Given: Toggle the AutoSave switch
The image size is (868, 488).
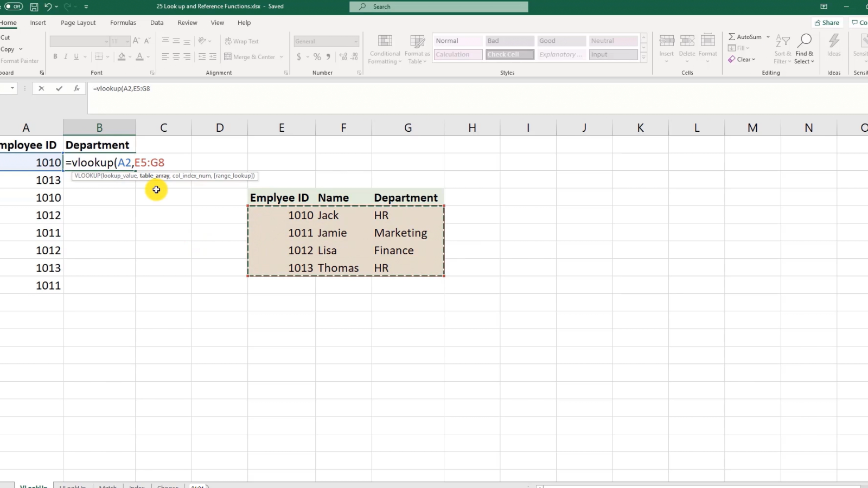Looking at the screenshot, I should point(14,7).
